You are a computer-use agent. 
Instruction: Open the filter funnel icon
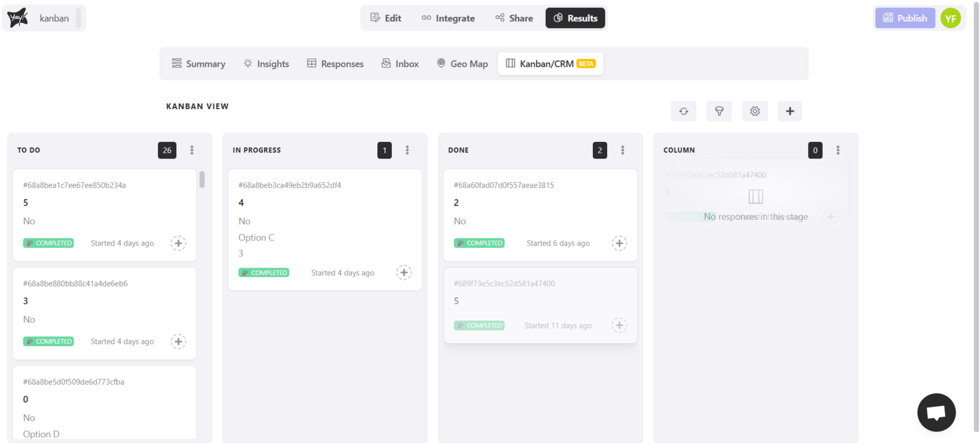click(x=719, y=111)
